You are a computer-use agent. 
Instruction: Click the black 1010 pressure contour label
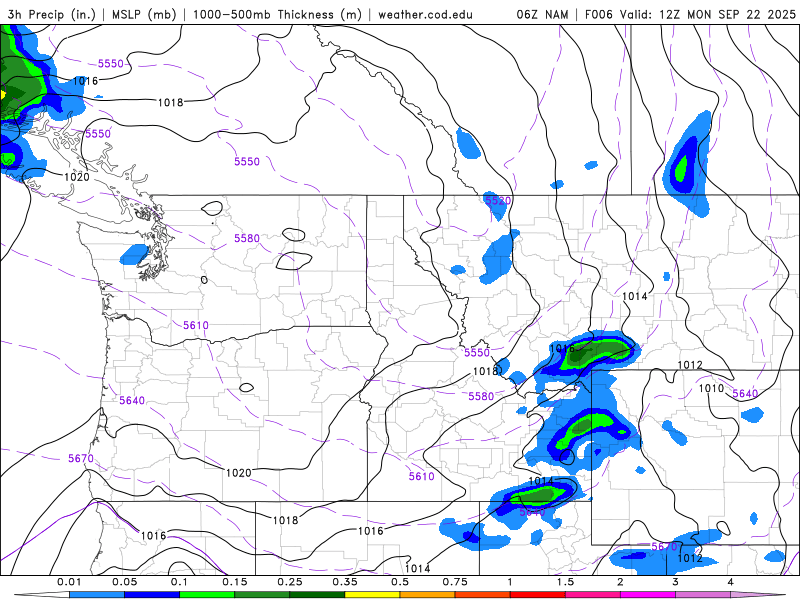[711, 388]
